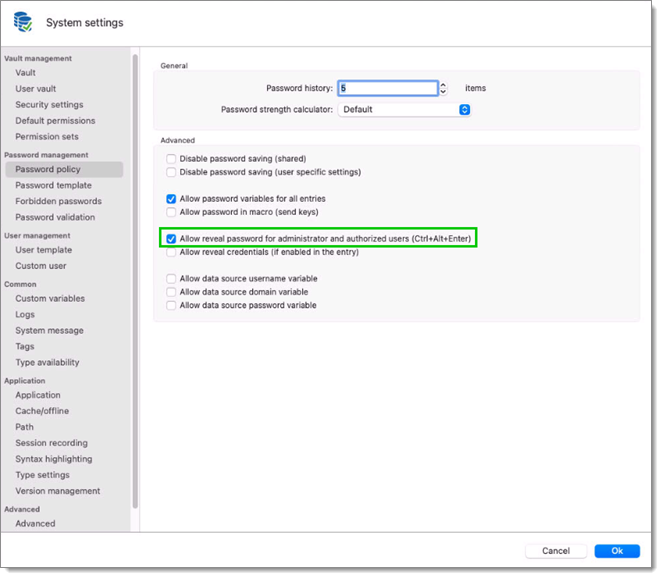Click the sidebar vertical scrollbar
The width and height of the screenshot is (662, 578).
(135, 281)
